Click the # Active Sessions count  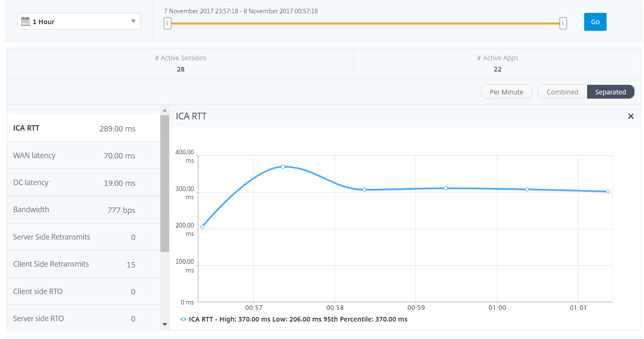click(x=181, y=69)
